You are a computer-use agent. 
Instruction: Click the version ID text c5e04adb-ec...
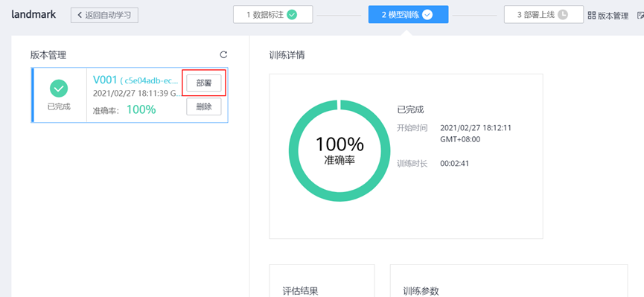[x=152, y=81]
